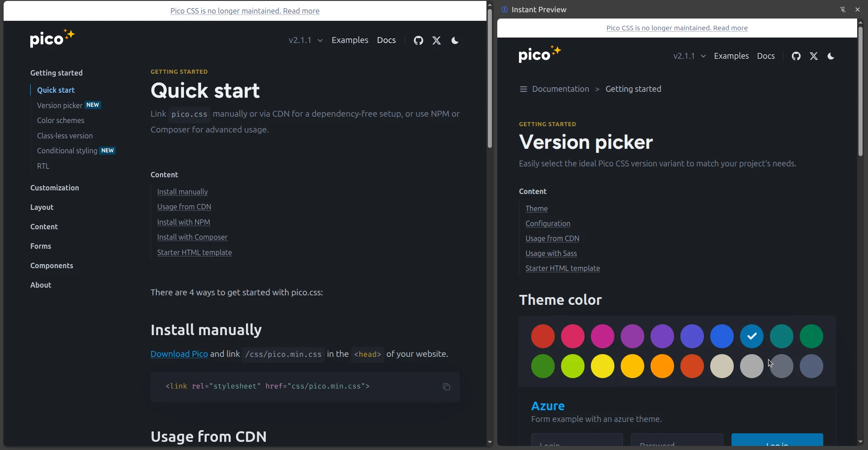The width and height of the screenshot is (868, 450).
Task: Toggle dark mode moon icon in left page
Action: tap(455, 41)
